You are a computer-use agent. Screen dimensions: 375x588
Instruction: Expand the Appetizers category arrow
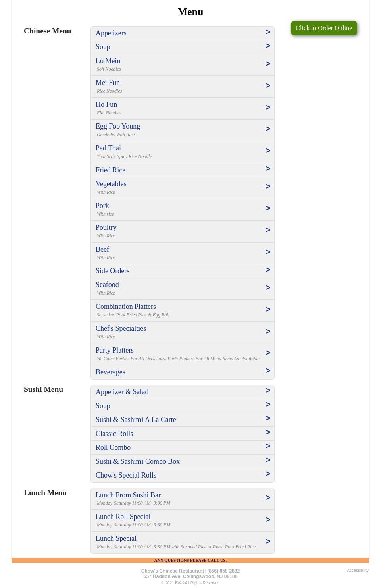[268, 32]
